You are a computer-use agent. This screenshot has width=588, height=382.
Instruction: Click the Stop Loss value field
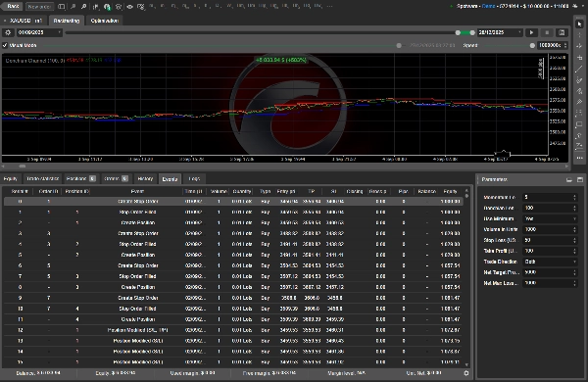pyautogui.click(x=550, y=240)
